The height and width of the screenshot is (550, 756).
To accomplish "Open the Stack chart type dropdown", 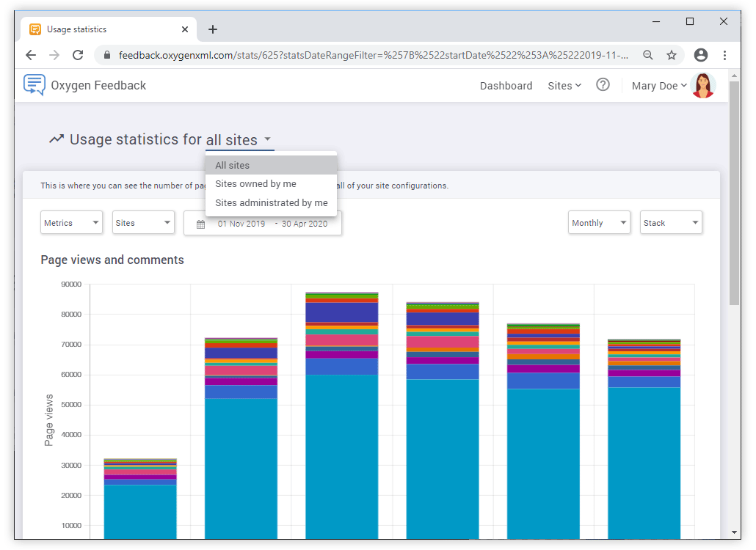I will (671, 222).
